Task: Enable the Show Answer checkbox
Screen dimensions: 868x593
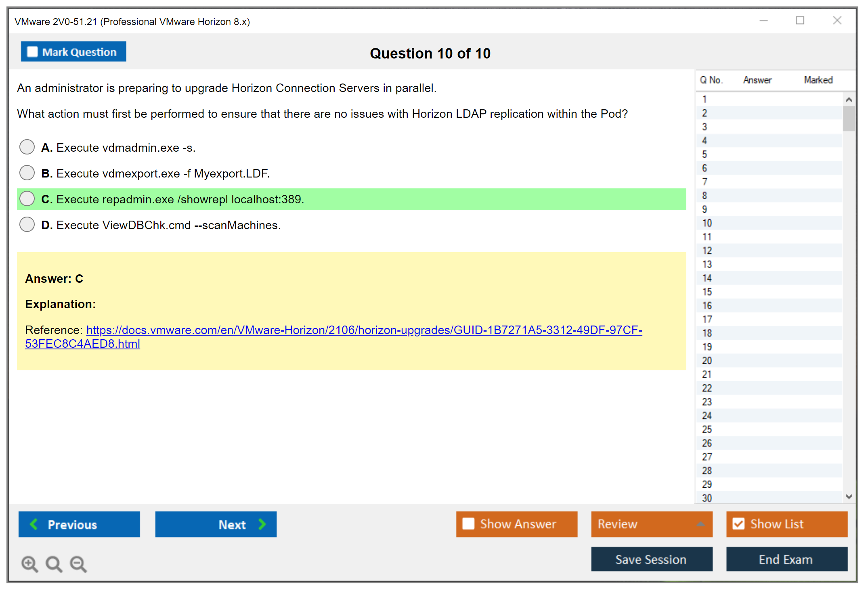Action: pyautogui.click(x=468, y=524)
